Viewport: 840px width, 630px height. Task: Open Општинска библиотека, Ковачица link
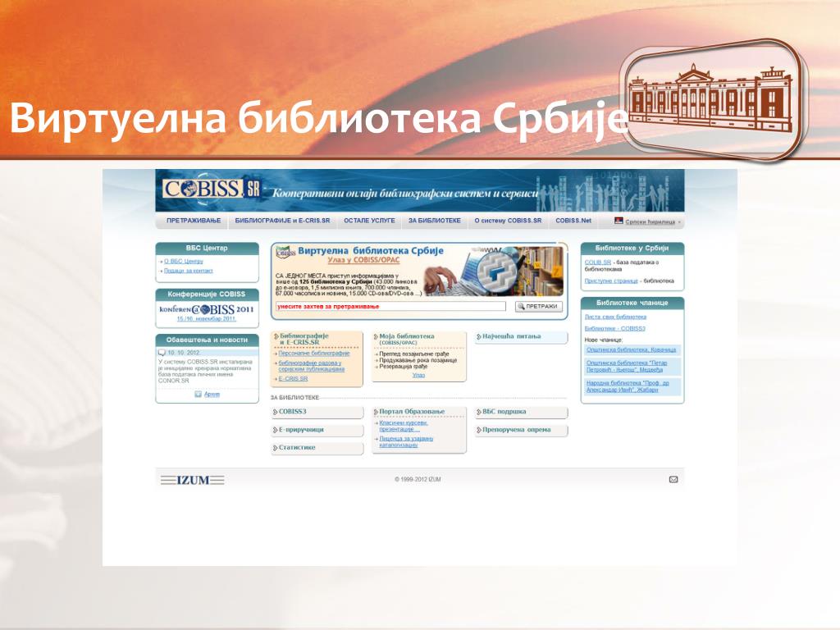(631, 349)
